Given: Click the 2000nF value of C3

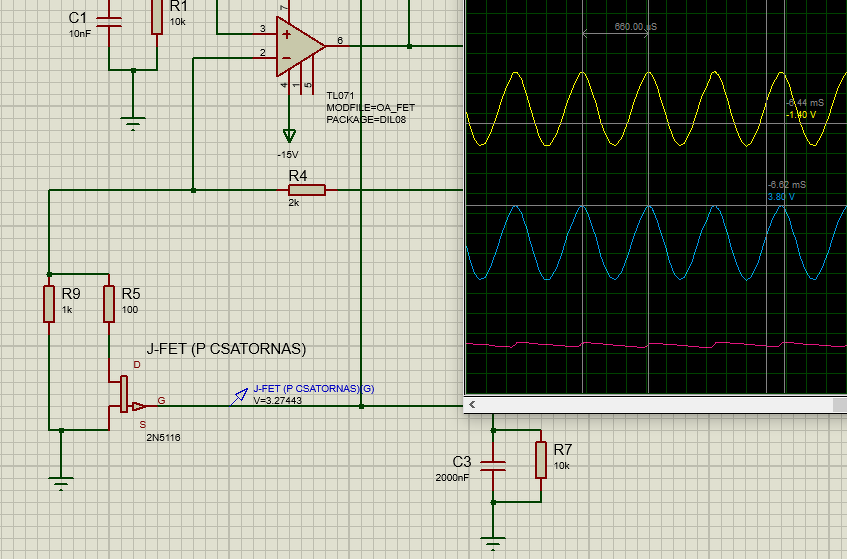Looking at the screenshot, I should [452, 477].
